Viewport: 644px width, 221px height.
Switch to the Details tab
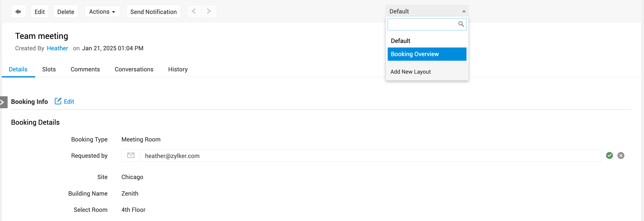18,69
